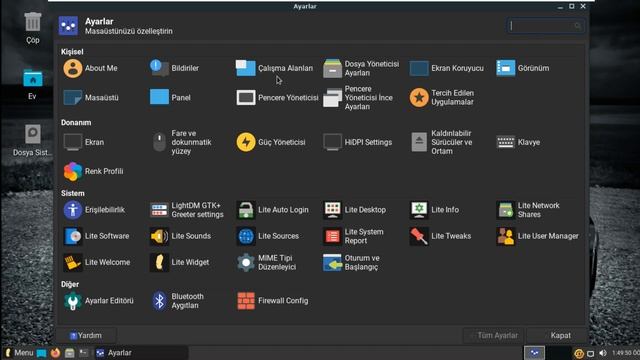Open Lite Sounds settings

tap(180, 236)
